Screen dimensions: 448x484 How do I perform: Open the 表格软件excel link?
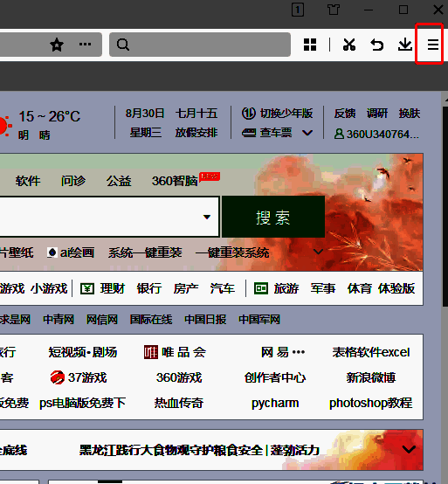point(371,352)
